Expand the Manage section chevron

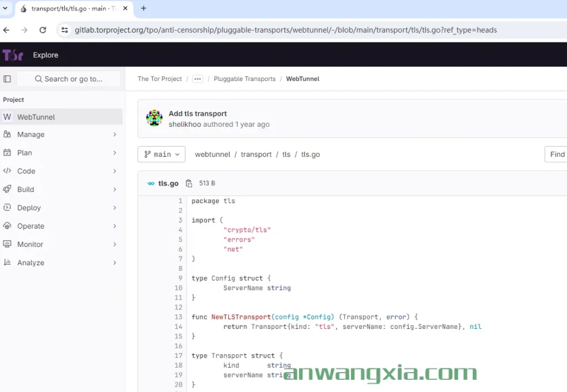click(115, 134)
